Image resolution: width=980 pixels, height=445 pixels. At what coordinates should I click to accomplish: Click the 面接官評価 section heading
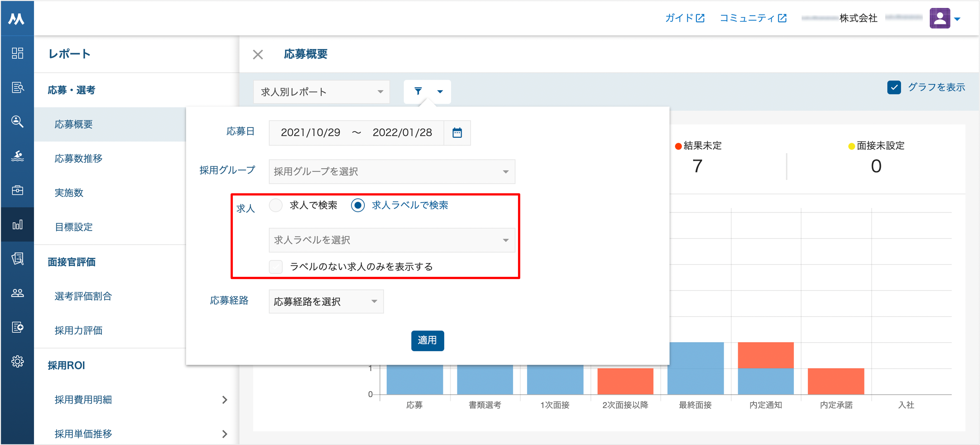(x=72, y=262)
